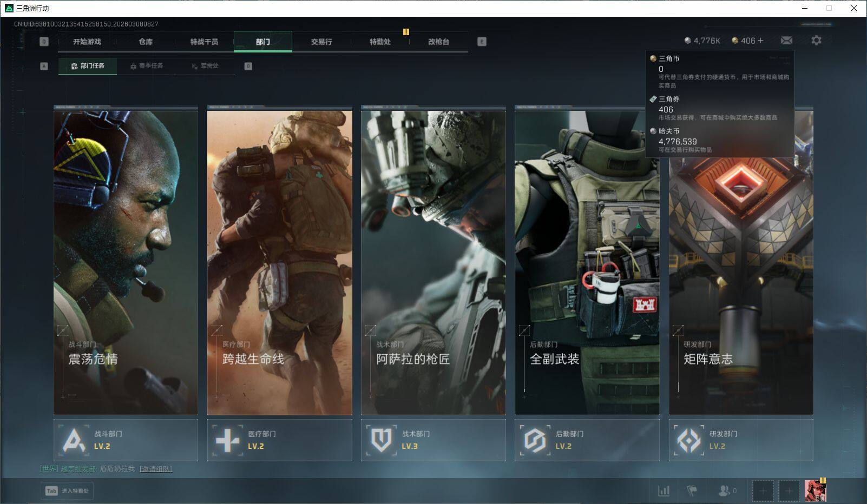Open the friends list icon
The height and width of the screenshot is (504, 867).
click(x=724, y=491)
